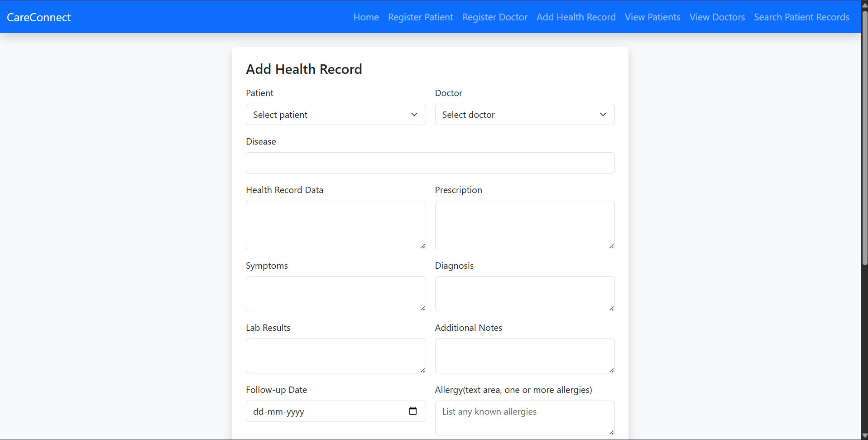Click into Additional Notes textarea
Viewport: 868px width, 440px height.
tap(525, 356)
